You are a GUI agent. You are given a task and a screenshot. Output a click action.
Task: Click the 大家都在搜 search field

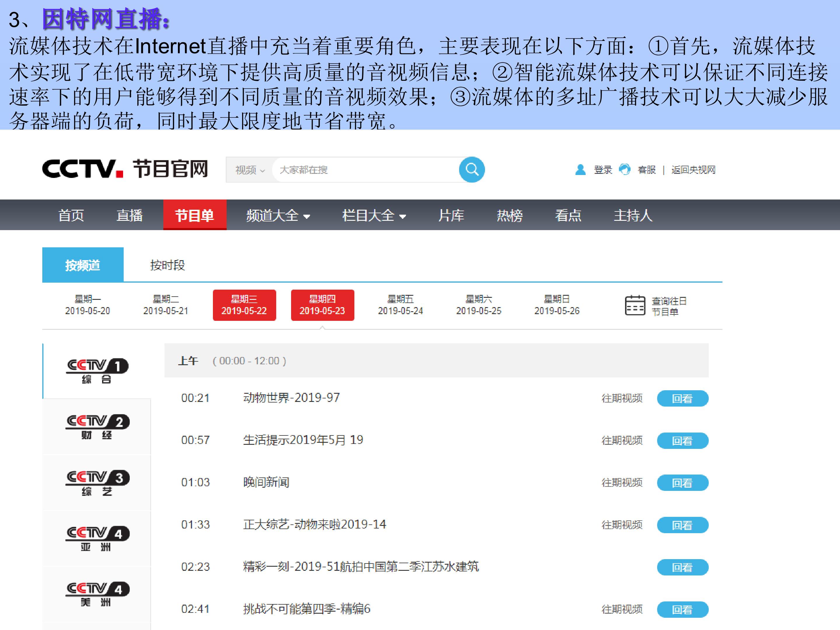pos(365,170)
